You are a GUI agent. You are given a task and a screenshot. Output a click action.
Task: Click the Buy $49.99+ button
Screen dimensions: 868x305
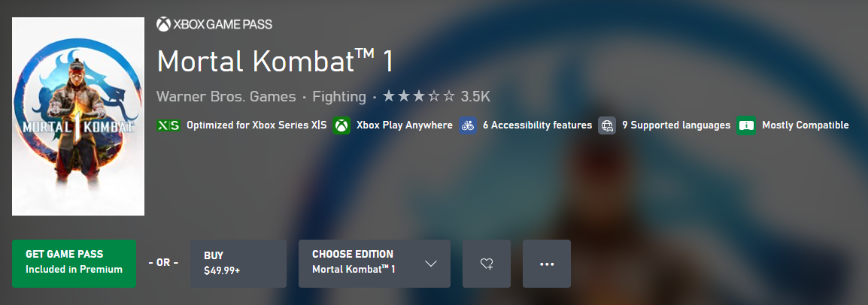click(238, 264)
